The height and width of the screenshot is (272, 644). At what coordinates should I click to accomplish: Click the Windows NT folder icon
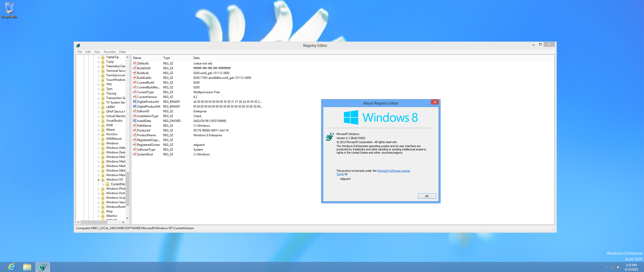pos(103,179)
